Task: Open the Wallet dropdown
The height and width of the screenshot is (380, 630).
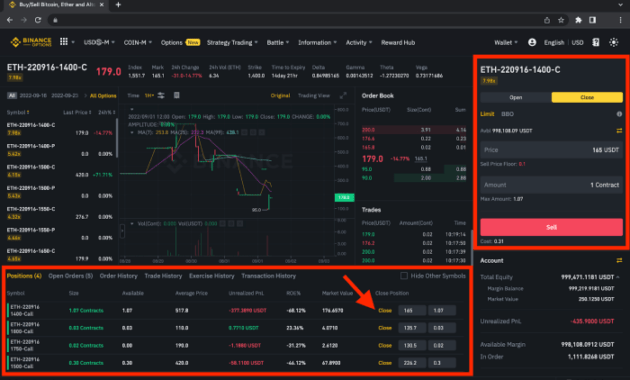Action: click(x=505, y=42)
